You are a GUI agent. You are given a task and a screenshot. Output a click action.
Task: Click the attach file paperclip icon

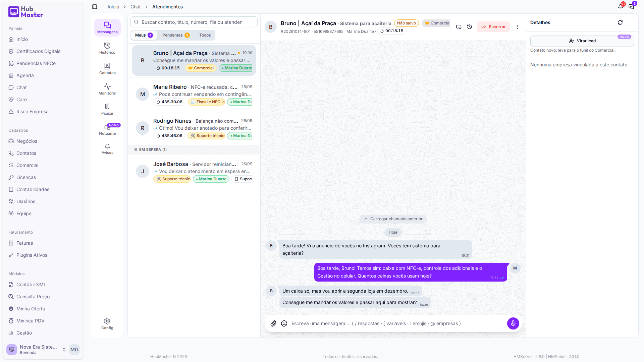tap(273, 323)
